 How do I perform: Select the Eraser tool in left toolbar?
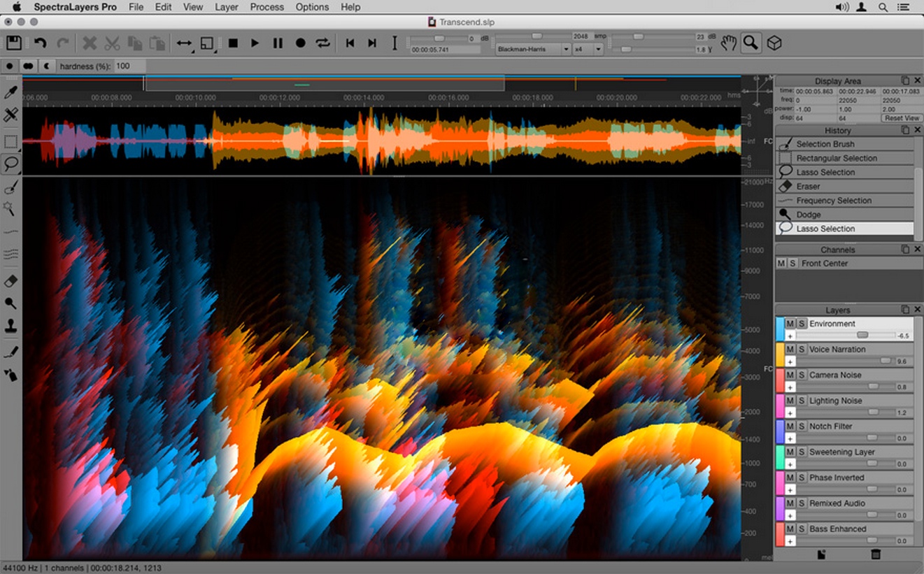[x=10, y=281]
